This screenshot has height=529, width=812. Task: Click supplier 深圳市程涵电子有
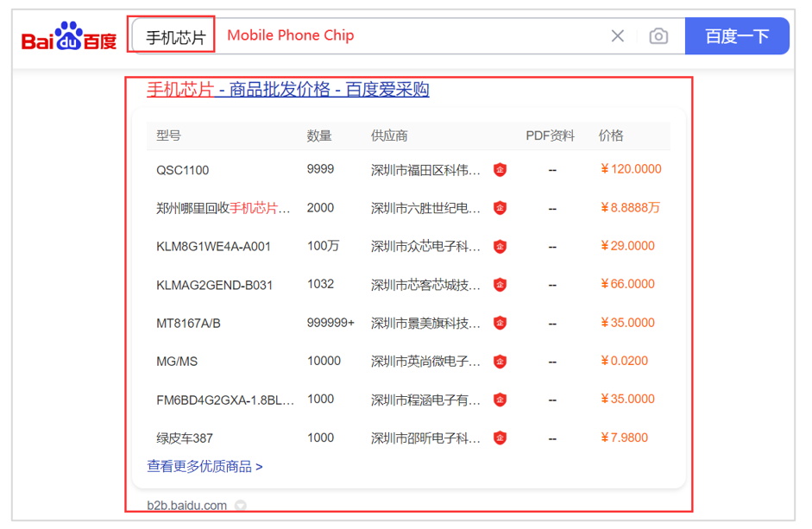click(x=425, y=400)
